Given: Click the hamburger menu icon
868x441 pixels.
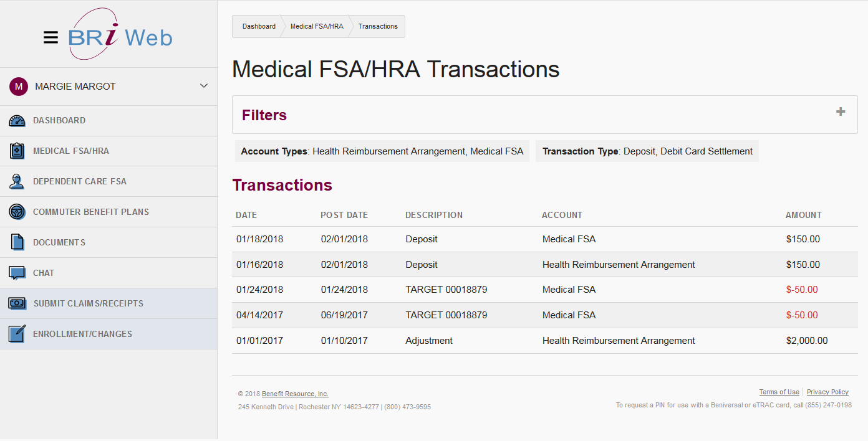Looking at the screenshot, I should pos(51,37).
